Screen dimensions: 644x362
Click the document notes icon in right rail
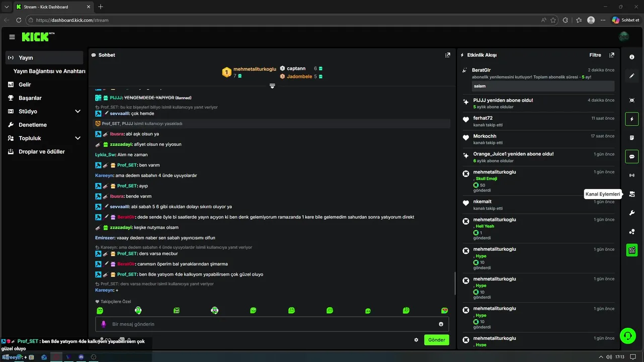[x=632, y=138]
